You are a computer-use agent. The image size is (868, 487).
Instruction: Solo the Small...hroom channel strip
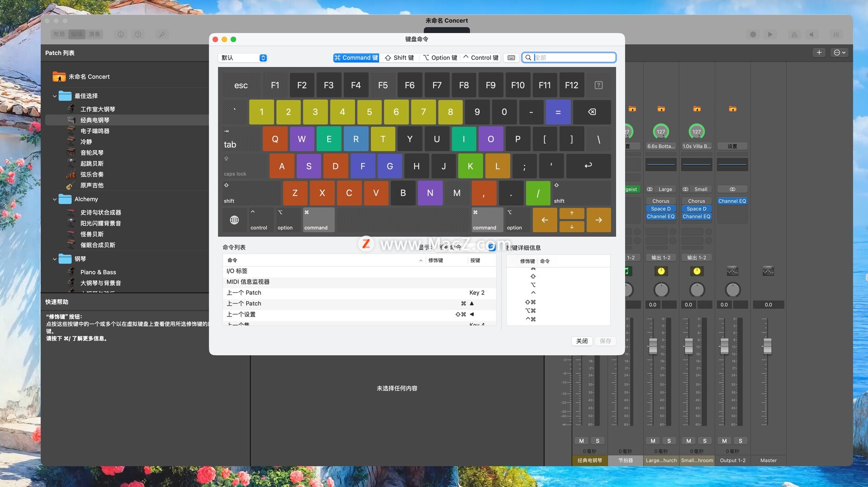(x=705, y=441)
